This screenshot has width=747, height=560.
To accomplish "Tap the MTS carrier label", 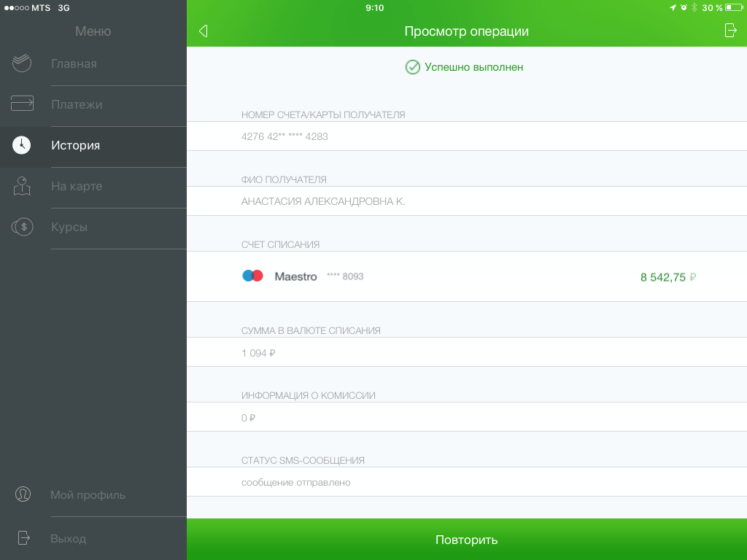I will point(41,7).
